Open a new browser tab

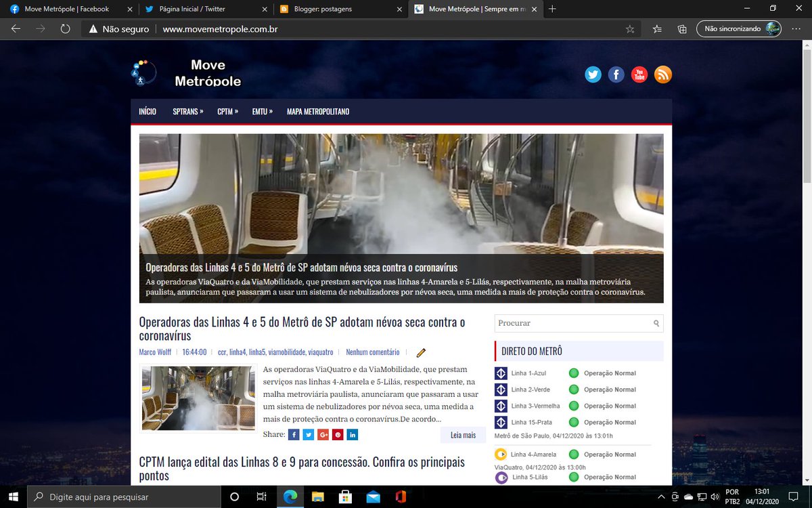552,9
